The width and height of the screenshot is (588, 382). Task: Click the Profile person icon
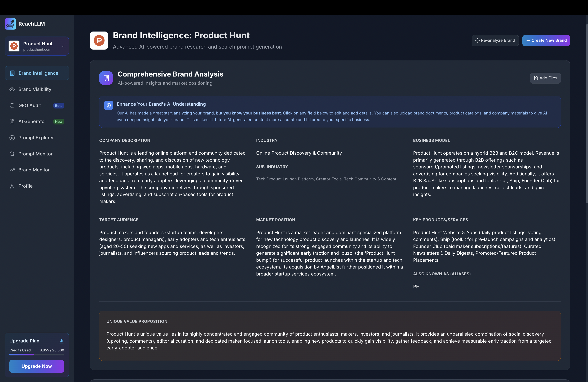[x=12, y=186]
